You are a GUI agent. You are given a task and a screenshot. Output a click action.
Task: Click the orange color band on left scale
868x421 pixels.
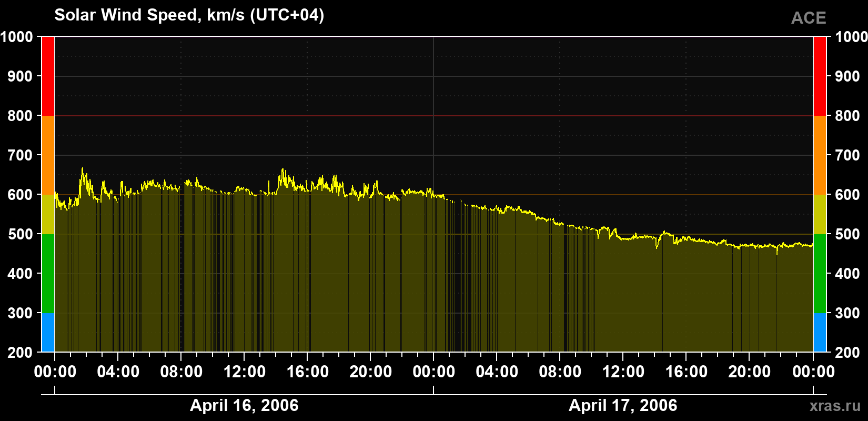click(48, 155)
